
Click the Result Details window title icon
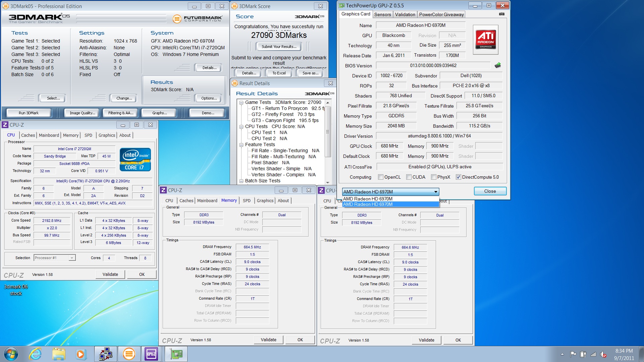(235, 83)
